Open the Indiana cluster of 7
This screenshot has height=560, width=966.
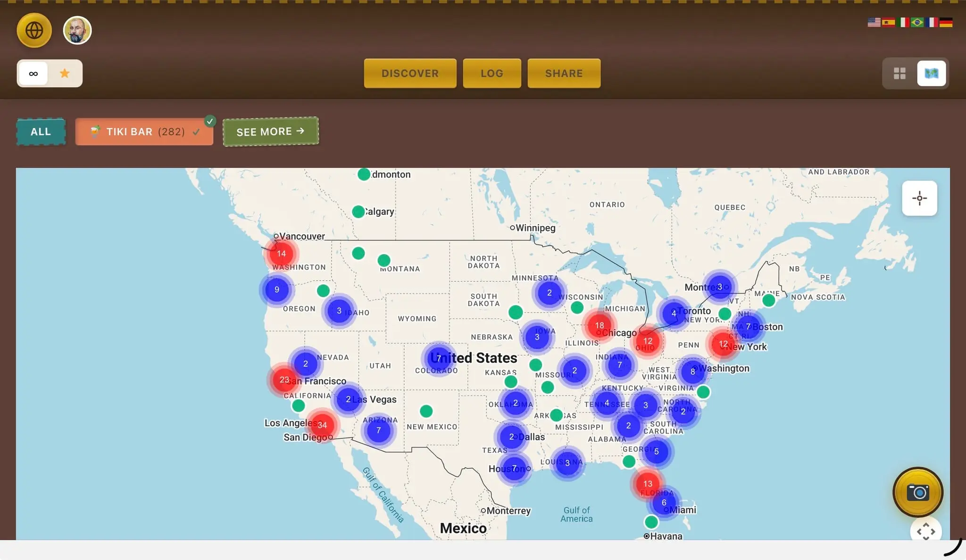coord(619,365)
